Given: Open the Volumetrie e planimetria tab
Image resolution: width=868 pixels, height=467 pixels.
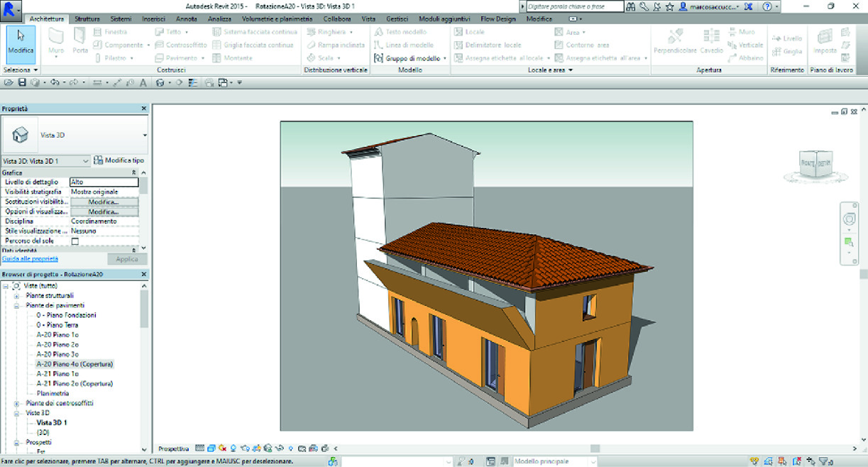Looking at the screenshot, I should (x=277, y=18).
